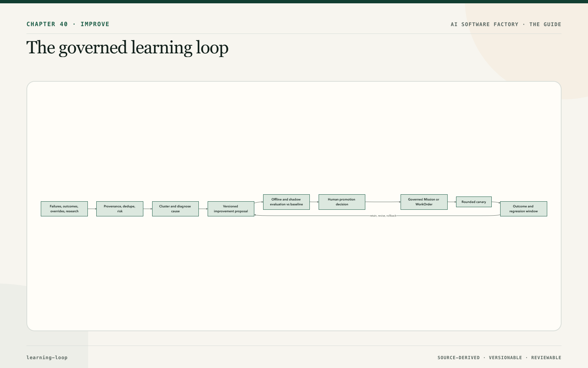This screenshot has width=588, height=368.
Task: Click the 'Failures, outcomes, overrides, research' node
Action: pos(64,209)
